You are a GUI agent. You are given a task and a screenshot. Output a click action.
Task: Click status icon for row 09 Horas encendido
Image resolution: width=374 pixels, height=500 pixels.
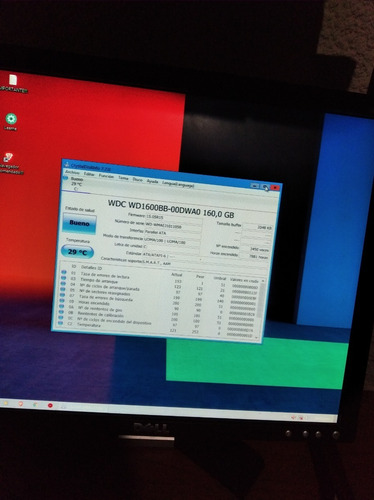pos(62,301)
